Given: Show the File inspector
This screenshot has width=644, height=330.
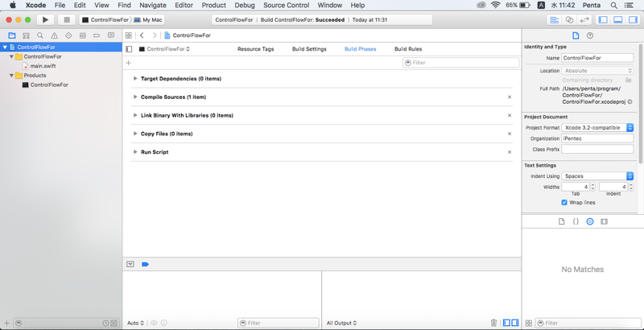Looking at the screenshot, I should coord(576,35).
